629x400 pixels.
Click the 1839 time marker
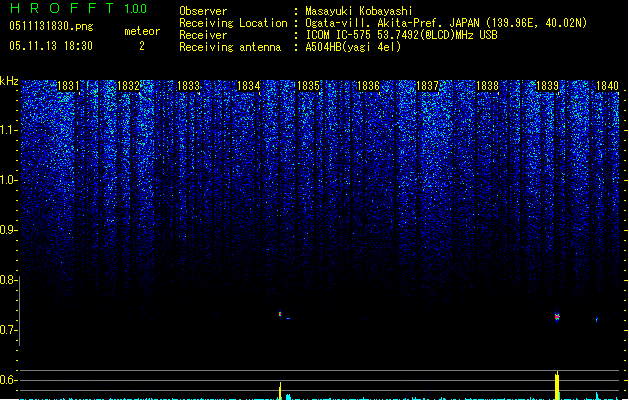click(x=547, y=86)
